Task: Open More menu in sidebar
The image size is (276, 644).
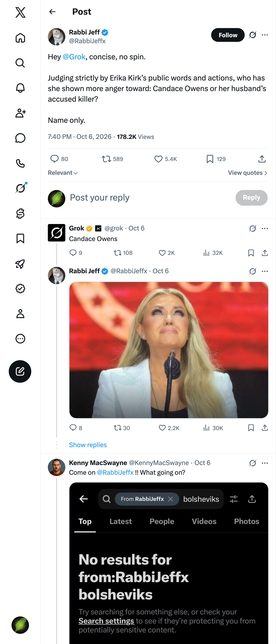Action: tap(20, 339)
